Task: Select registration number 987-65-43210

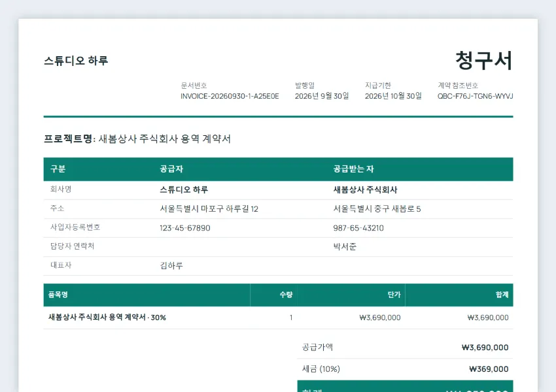Action: (x=358, y=228)
